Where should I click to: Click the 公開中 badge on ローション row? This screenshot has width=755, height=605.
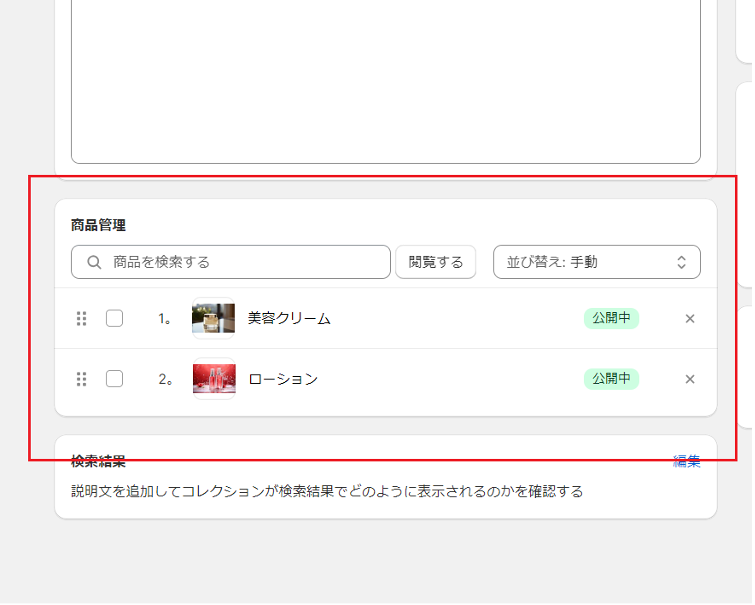tap(612, 379)
